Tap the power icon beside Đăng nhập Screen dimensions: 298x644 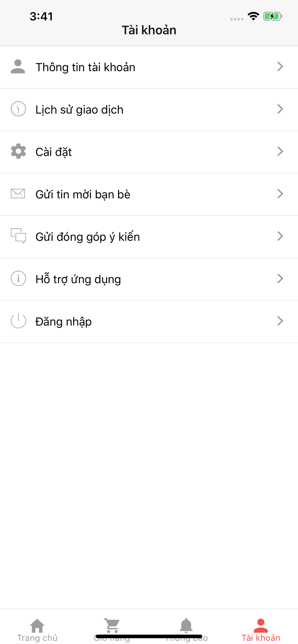[x=18, y=321]
